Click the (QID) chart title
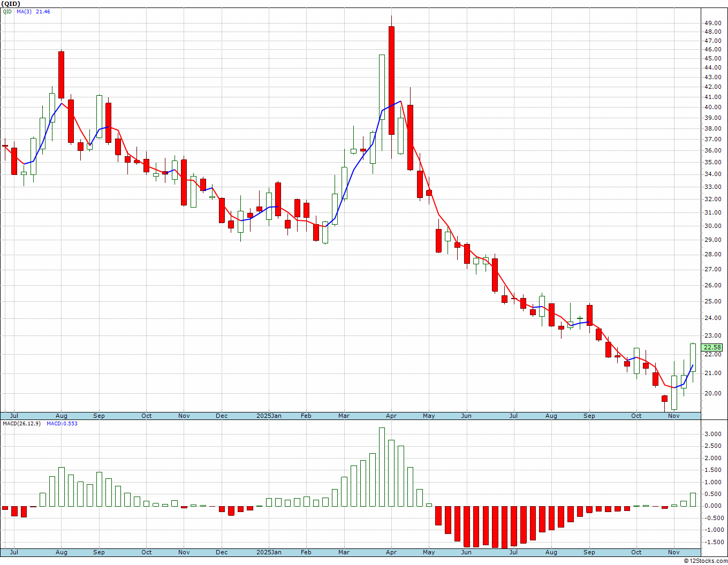 tap(11, 4)
